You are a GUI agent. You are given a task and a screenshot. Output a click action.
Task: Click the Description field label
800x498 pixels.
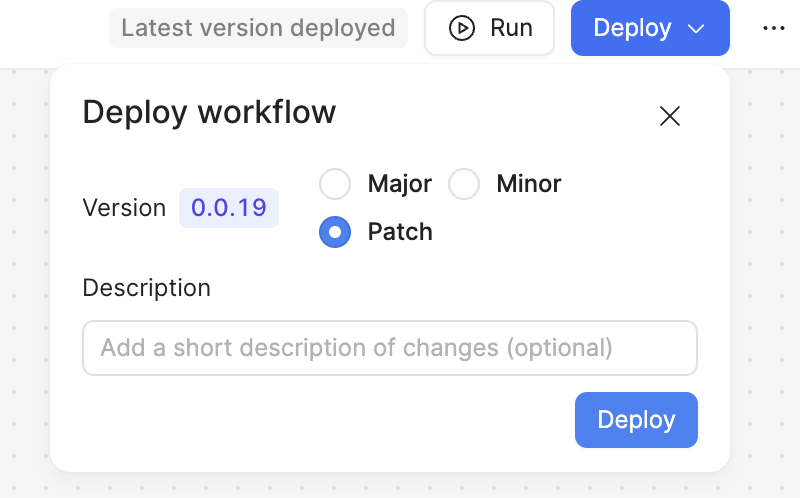[146, 288]
